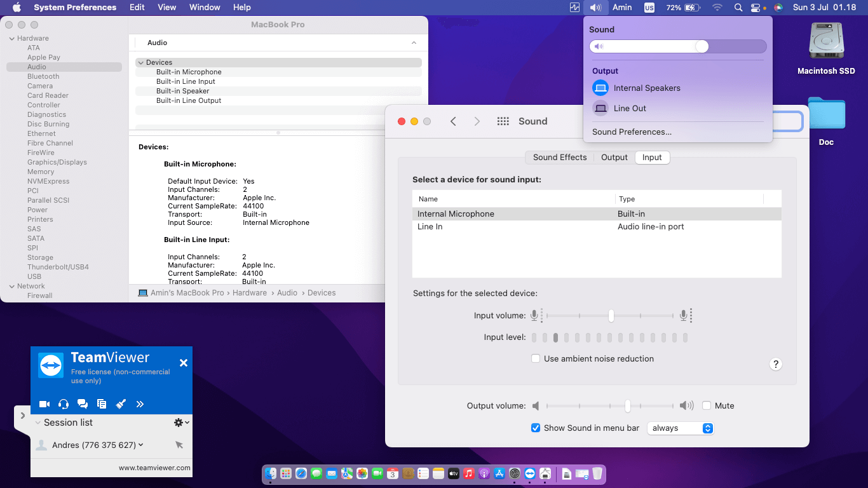The image size is (868, 488).
Task: Click the Input volume slider
Action: point(610,316)
